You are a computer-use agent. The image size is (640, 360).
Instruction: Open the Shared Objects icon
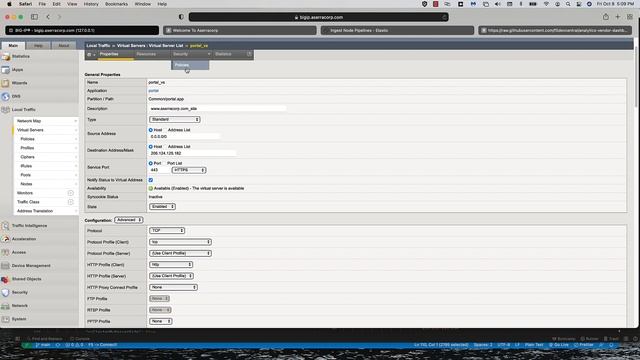[6, 279]
